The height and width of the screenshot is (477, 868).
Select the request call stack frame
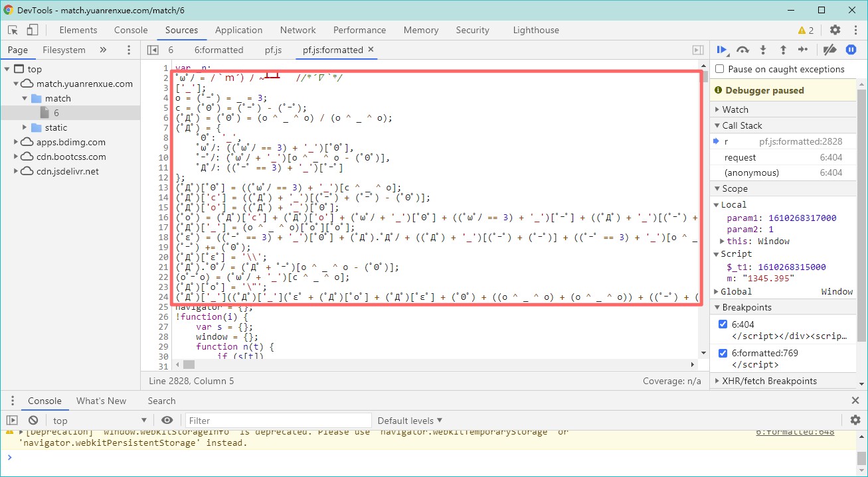click(x=783, y=157)
